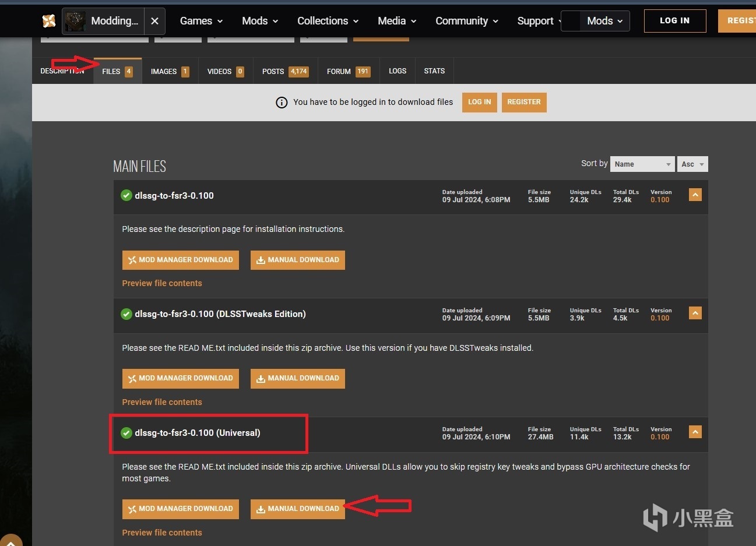Open the Mods navigation menu

click(260, 21)
